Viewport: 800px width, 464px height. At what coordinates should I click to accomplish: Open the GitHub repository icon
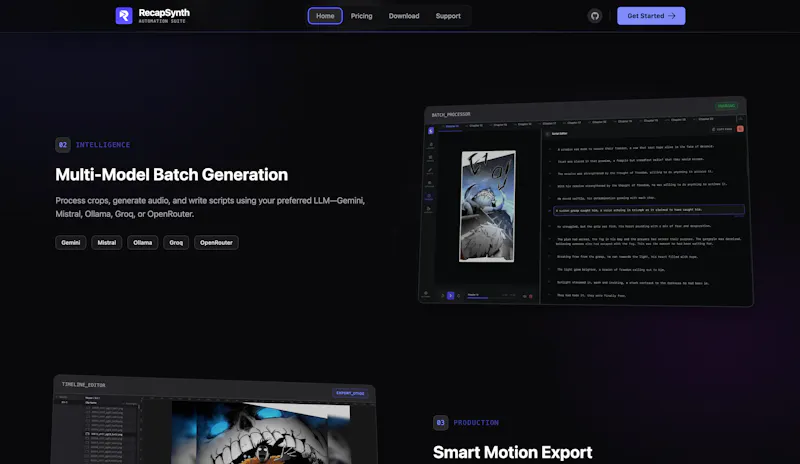(594, 16)
